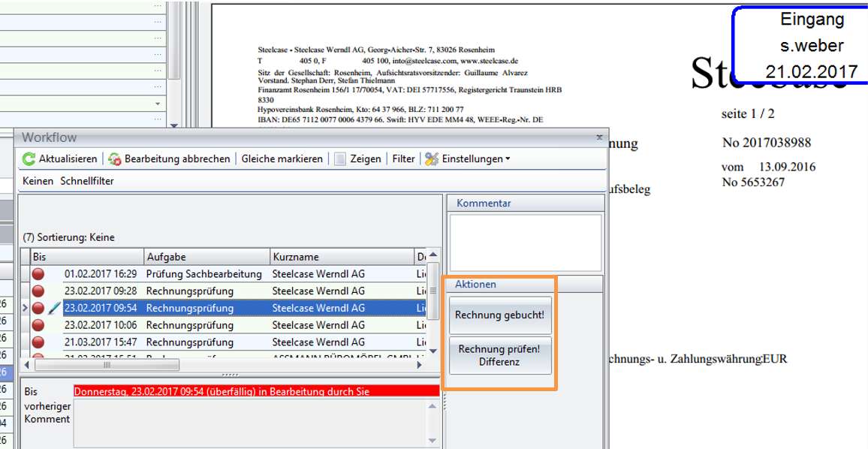
Task: Click Steelcase Werndl AG in the 01.02.2017 row
Action: 318,274
